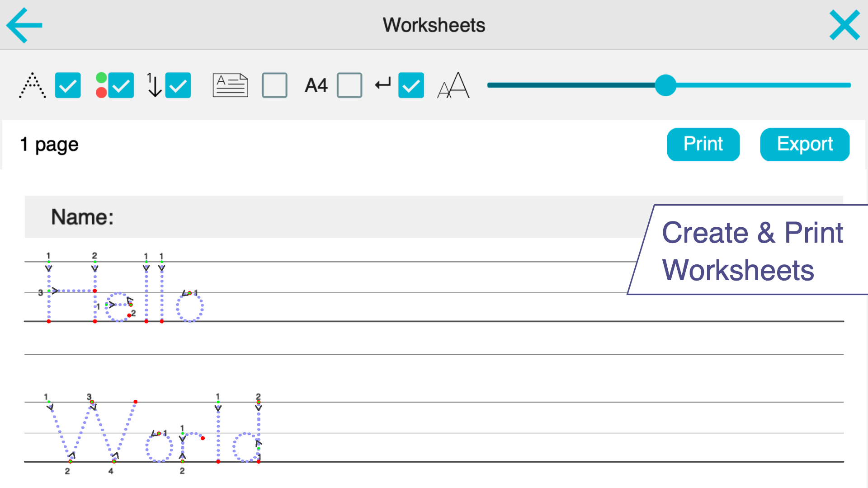
Task: Enable the text page layout checkbox
Action: pyautogui.click(x=274, y=85)
